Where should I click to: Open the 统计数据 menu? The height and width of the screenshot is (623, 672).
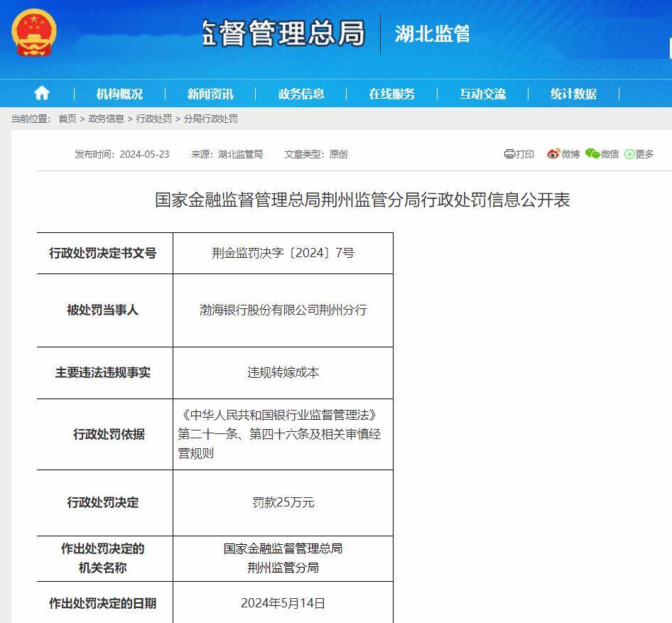(573, 93)
